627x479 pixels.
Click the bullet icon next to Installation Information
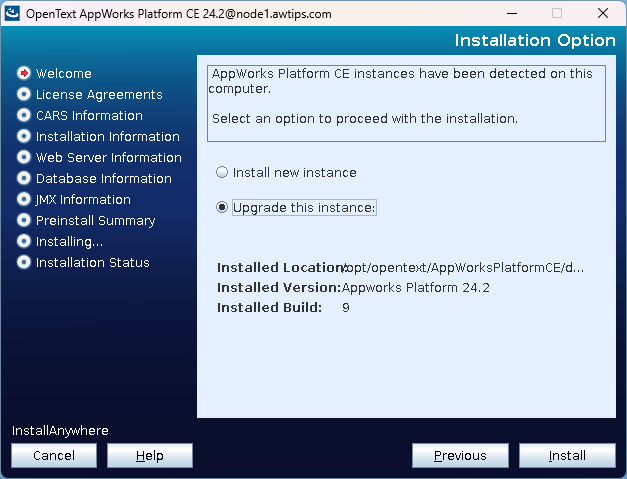[x=24, y=136]
